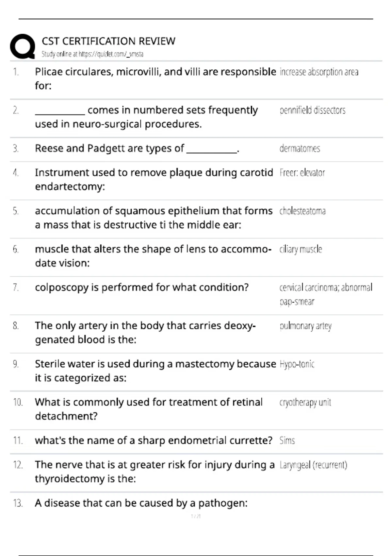Select question 13 about pathogen disease
Image resolution: width=392 pixels, height=556 pixels.
click(141, 503)
